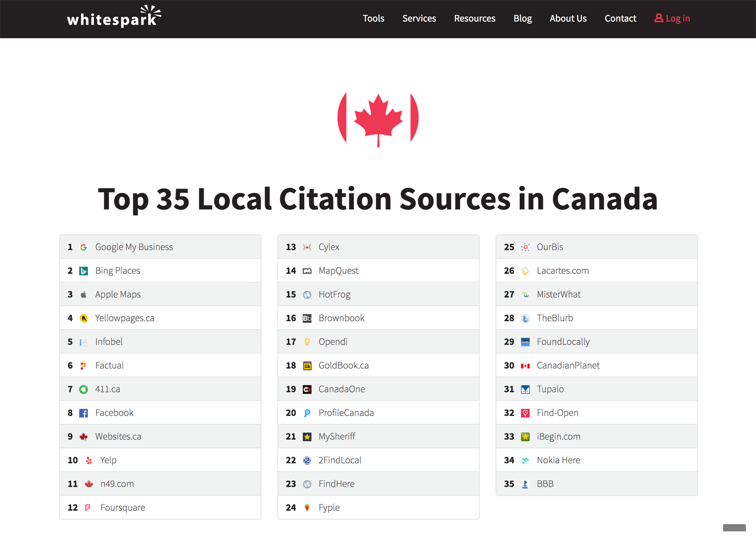Click the FoundLocally icon
This screenshot has height=554, width=756.
pyautogui.click(x=525, y=342)
